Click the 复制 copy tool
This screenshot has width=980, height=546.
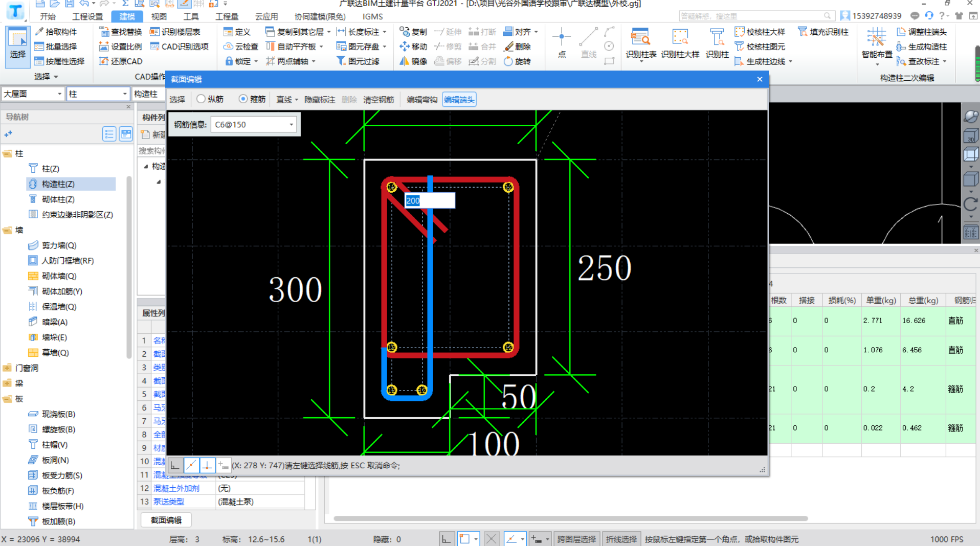tap(413, 32)
